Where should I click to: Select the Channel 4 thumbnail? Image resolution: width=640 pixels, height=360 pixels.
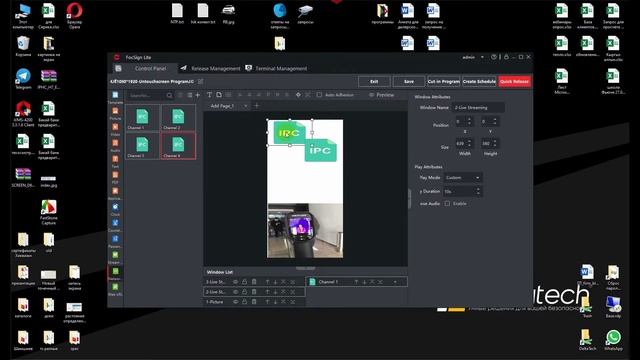pos(178,146)
